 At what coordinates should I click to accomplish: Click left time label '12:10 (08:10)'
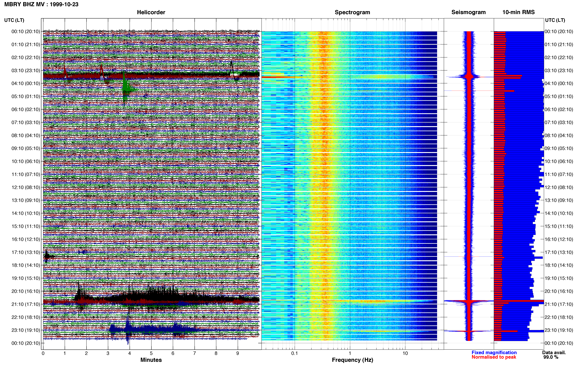26,187
